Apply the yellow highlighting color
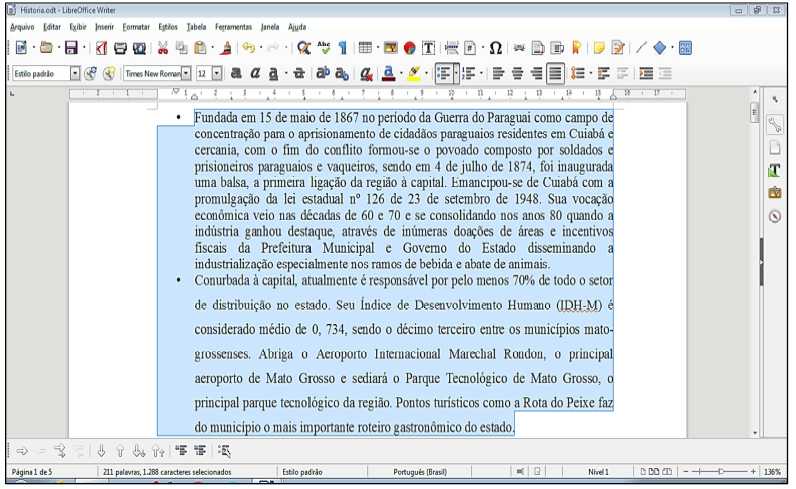The image size is (796, 489). pos(414,74)
